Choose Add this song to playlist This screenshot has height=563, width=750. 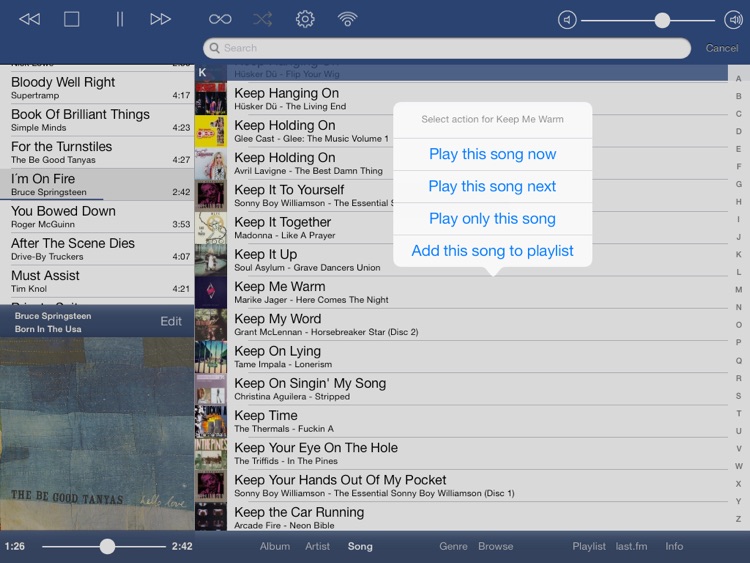[x=492, y=251]
